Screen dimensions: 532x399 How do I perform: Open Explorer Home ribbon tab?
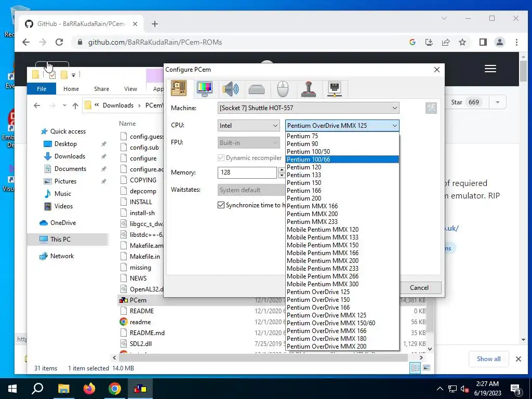click(71, 88)
